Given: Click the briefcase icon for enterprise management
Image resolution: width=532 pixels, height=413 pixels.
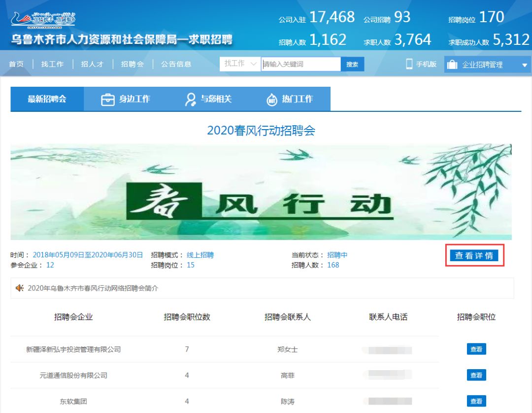Looking at the screenshot, I should coord(452,65).
